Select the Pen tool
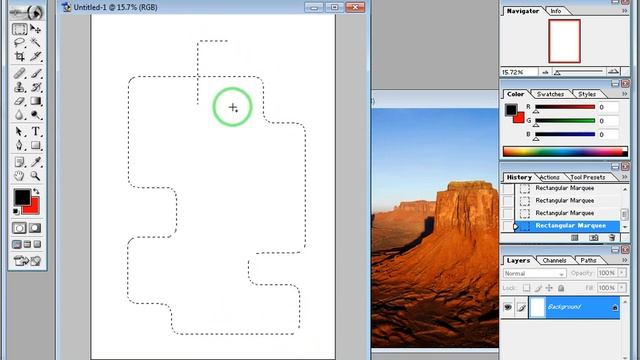 pos(19,145)
